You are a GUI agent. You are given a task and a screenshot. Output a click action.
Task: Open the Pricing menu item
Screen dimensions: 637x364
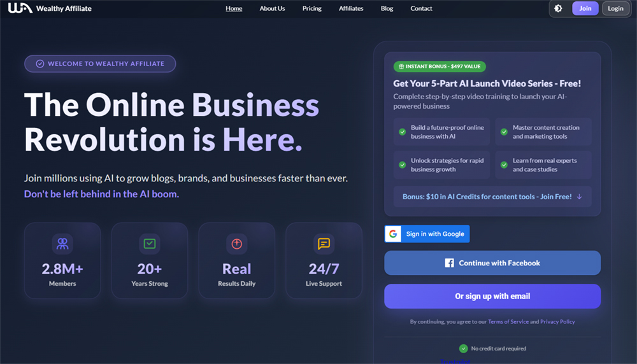[312, 8]
